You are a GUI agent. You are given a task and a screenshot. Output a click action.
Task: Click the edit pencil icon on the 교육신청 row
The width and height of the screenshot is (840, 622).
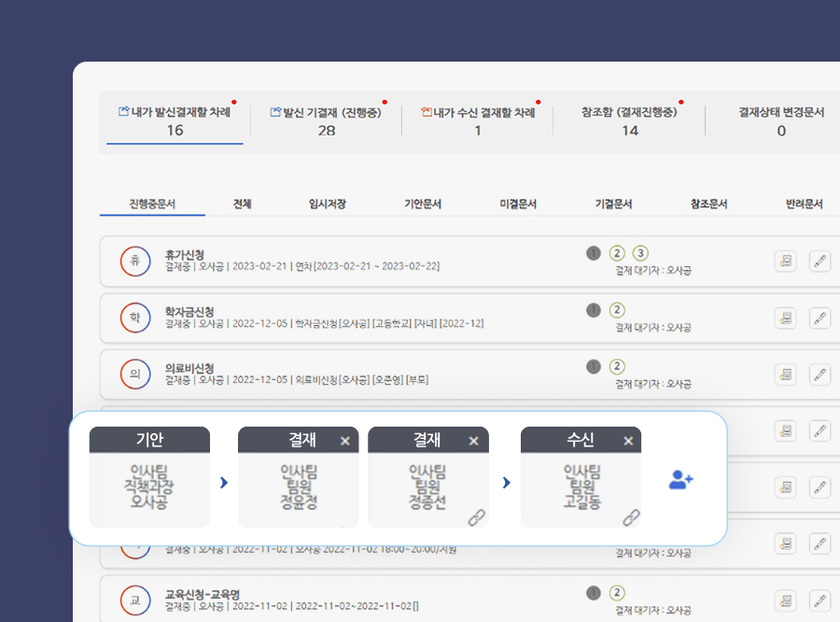(x=818, y=600)
